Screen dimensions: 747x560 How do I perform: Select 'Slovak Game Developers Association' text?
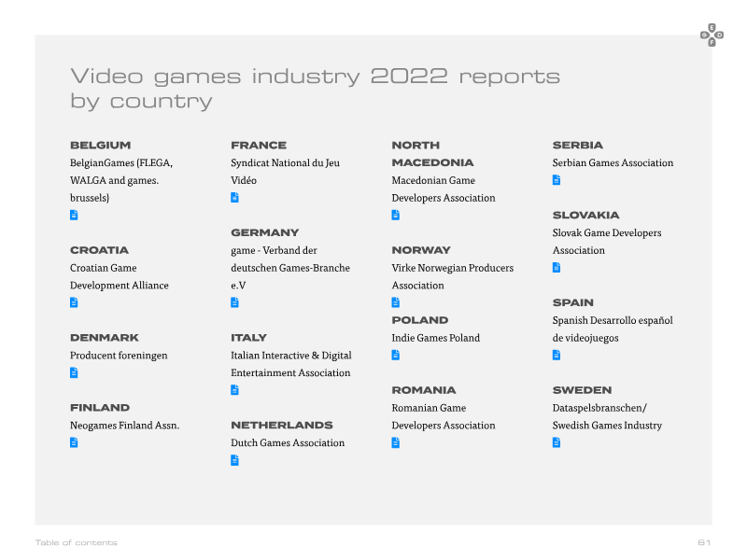click(607, 242)
